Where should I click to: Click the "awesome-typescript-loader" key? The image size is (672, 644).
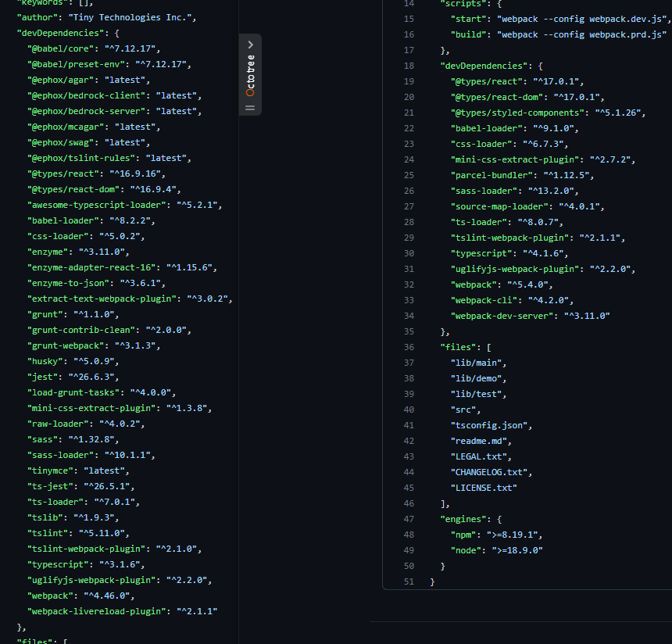click(96, 205)
